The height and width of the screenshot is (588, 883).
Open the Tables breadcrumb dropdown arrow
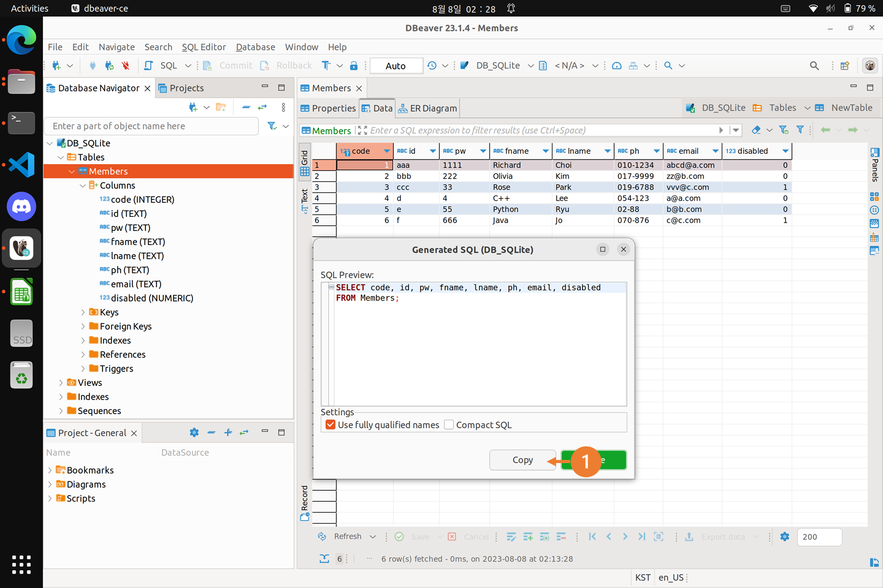pos(807,108)
